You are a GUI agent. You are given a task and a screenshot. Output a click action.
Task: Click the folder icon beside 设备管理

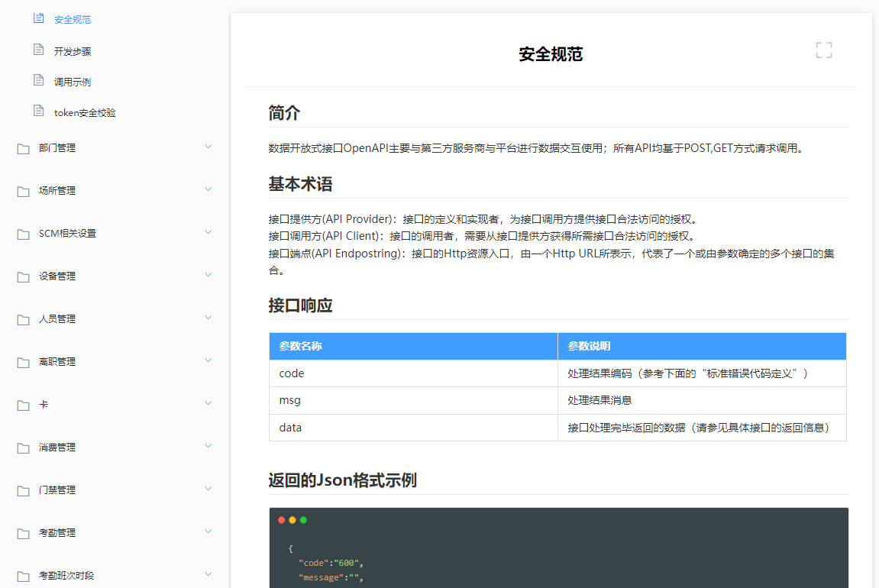point(24,277)
